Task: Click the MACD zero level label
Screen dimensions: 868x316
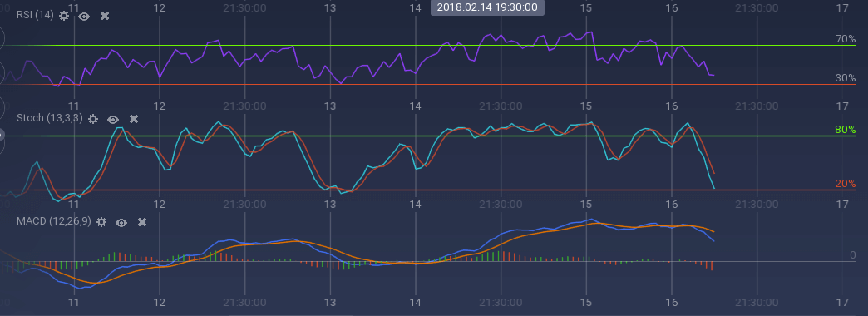Action: (852, 255)
